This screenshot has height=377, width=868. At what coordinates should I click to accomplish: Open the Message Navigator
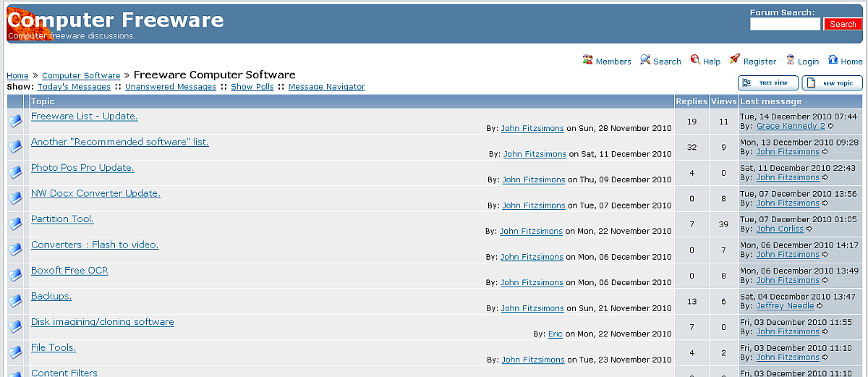(326, 87)
